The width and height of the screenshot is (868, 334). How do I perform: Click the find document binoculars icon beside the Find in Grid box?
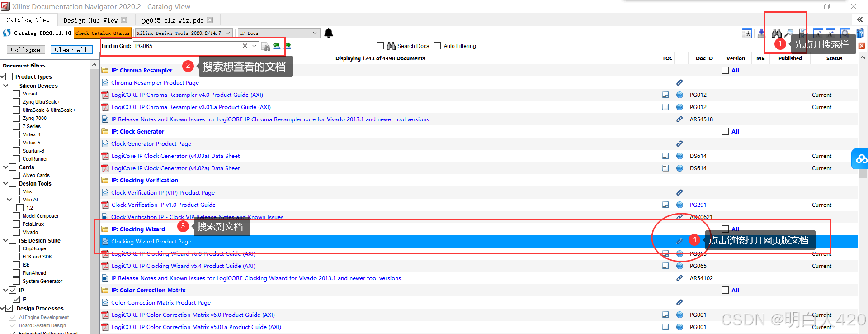tap(266, 46)
